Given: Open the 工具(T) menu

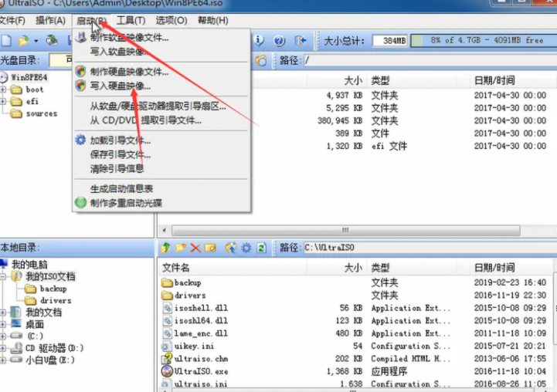Looking at the screenshot, I should coord(131,20).
